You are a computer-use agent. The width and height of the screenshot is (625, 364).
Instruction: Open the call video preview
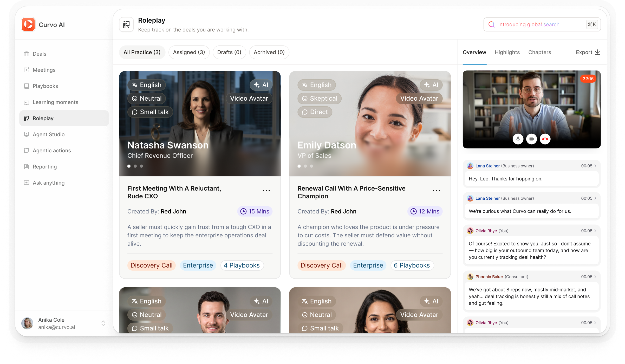(532, 109)
